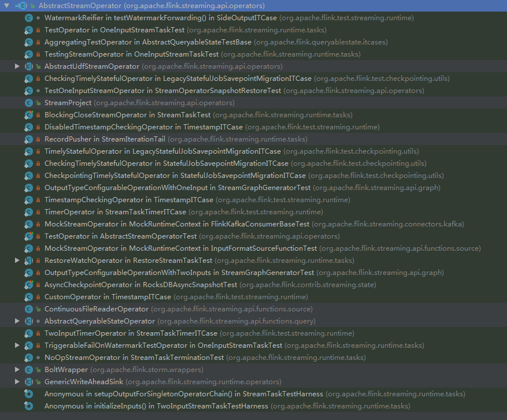Select CheckingTimelyStatefulOperator in LegacyStatefulJobSavepointMigrationITCase
This screenshot has height=420, width=507.
coord(253,79)
